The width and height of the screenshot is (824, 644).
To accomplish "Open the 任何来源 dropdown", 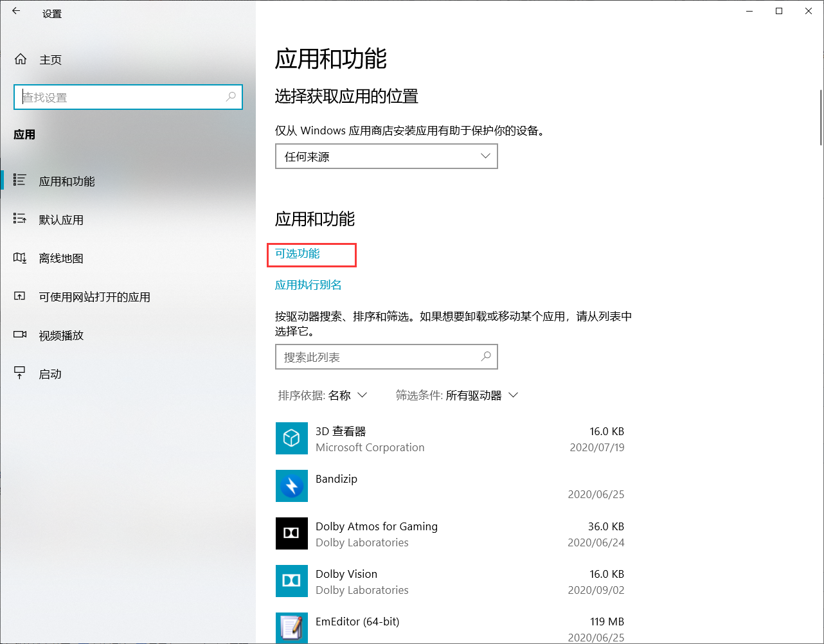I will click(x=386, y=156).
